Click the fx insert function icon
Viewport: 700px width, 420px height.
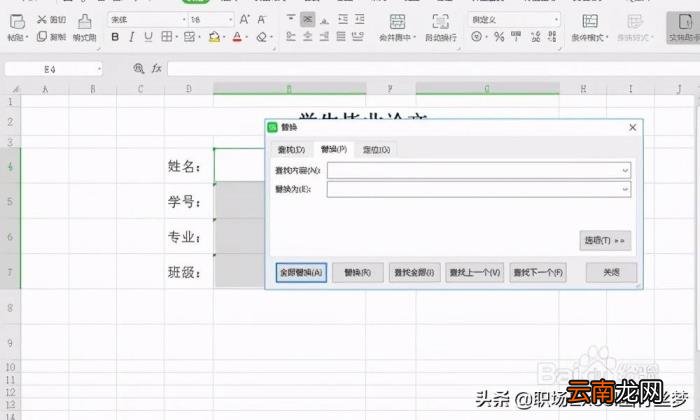coord(156,68)
